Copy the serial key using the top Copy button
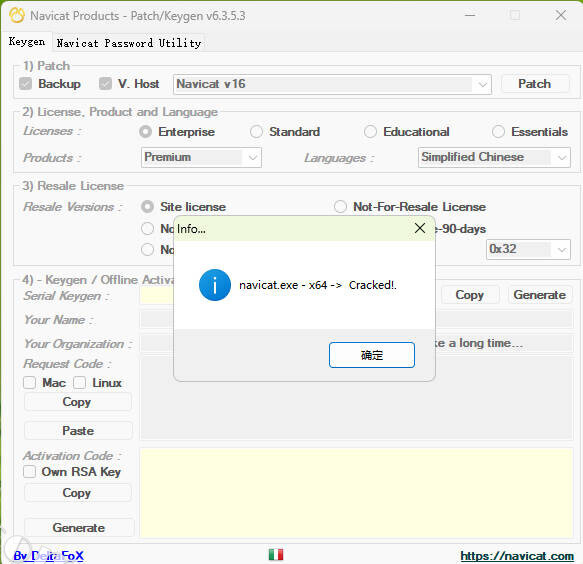The width and height of the screenshot is (583, 564). click(x=470, y=295)
